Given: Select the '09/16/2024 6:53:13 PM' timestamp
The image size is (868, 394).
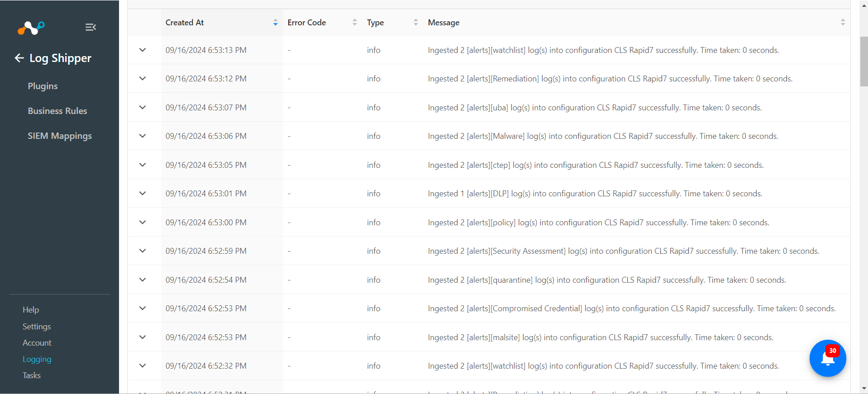Looking at the screenshot, I should pyautogui.click(x=206, y=50).
